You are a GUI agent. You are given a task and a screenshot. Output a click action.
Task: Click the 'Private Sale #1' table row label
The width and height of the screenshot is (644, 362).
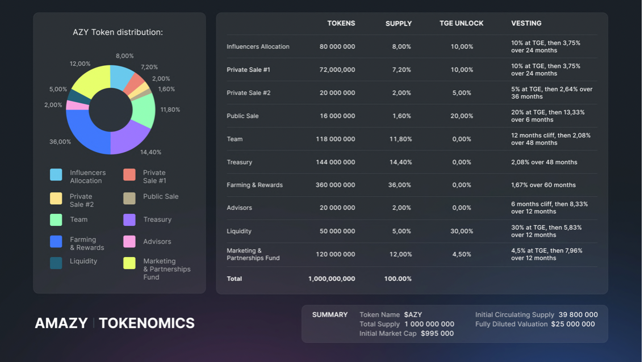coord(249,70)
